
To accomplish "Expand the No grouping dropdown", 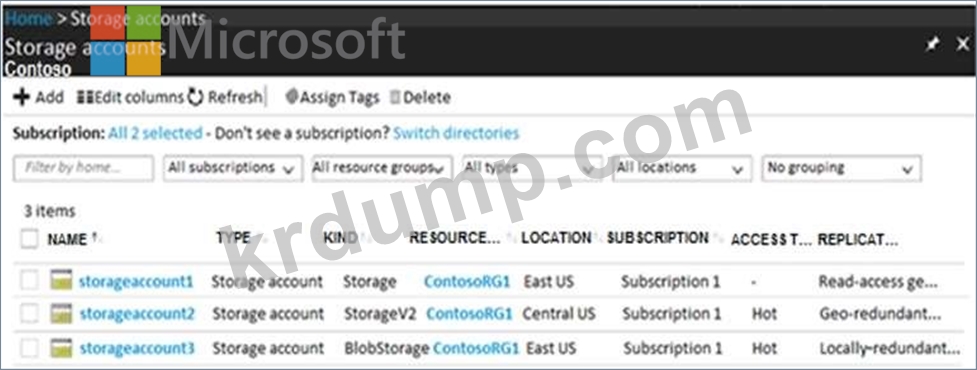I will click(x=841, y=168).
